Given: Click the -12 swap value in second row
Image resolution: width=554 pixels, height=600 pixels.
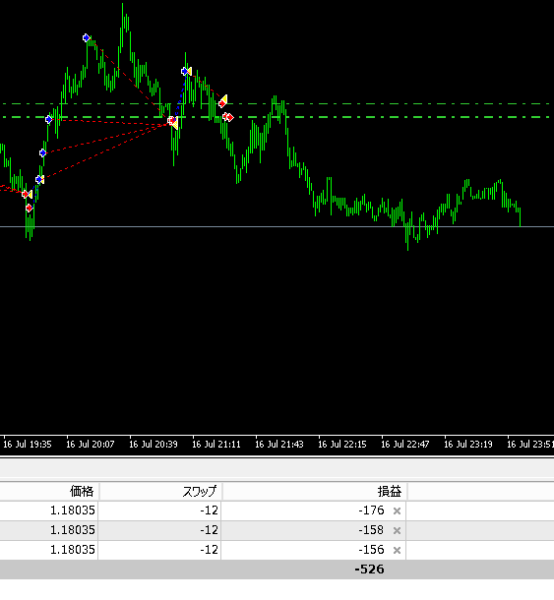Looking at the screenshot, I should [x=209, y=530].
